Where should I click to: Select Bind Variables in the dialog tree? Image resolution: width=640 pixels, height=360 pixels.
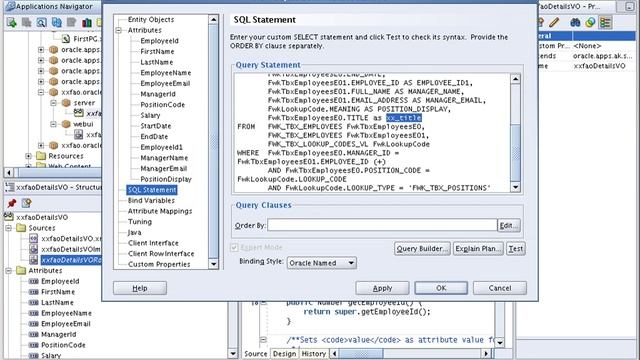[x=151, y=200]
